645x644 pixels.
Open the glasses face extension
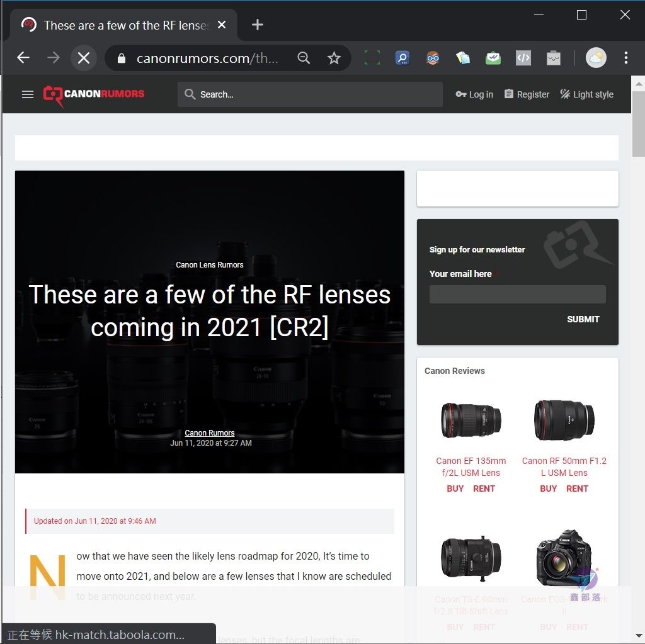(x=432, y=58)
